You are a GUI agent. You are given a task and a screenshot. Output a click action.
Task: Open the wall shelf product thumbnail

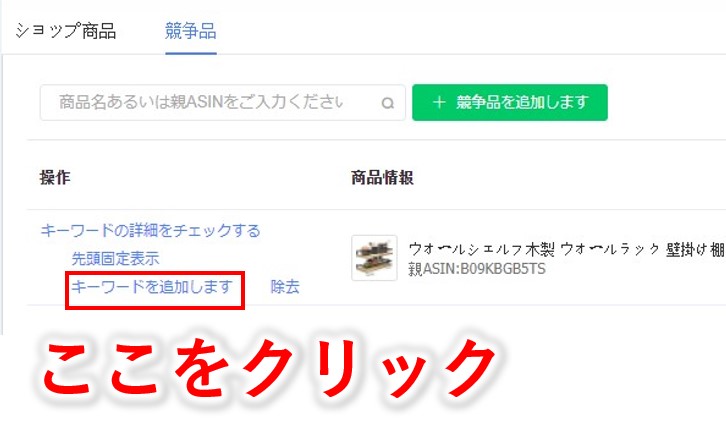click(374, 258)
